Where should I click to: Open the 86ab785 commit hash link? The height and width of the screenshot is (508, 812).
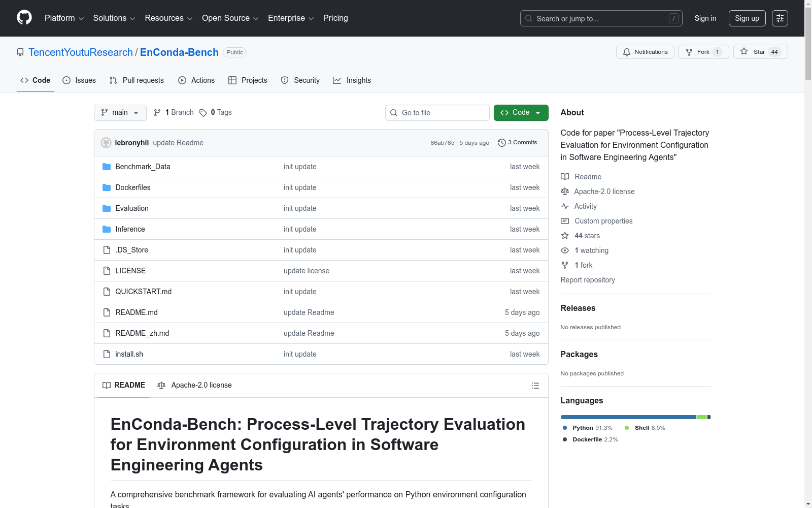(443, 143)
